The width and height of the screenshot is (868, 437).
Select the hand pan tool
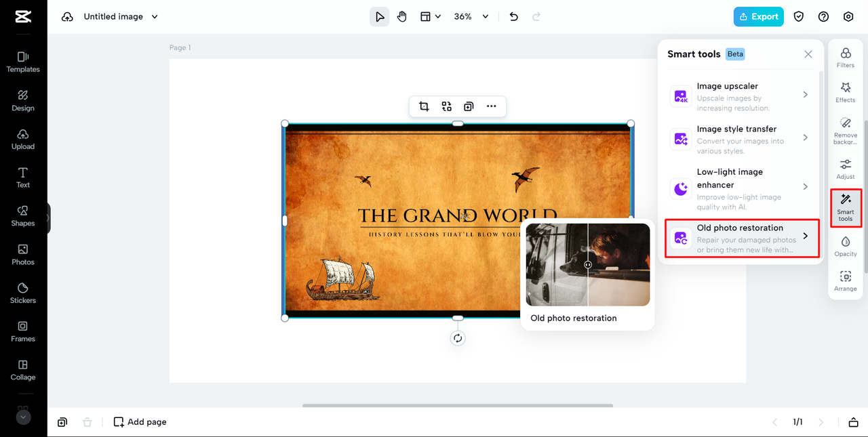pyautogui.click(x=402, y=17)
